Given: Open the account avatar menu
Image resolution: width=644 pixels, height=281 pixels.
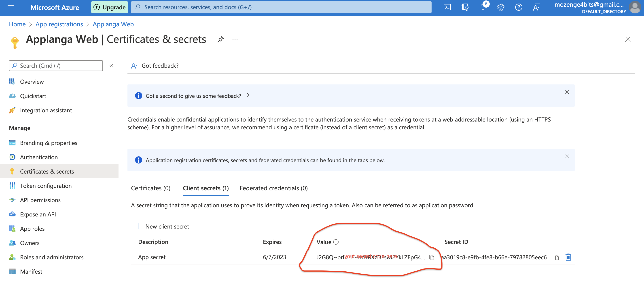Looking at the screenshot, I should coord(635,7).
